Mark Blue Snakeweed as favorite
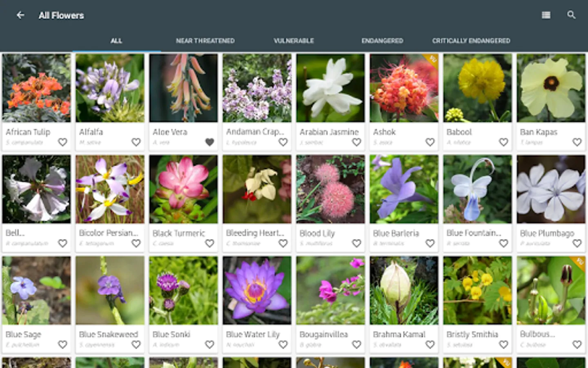Image resolution: width=588 pixels, height=368 pixels. pos(136,345)
